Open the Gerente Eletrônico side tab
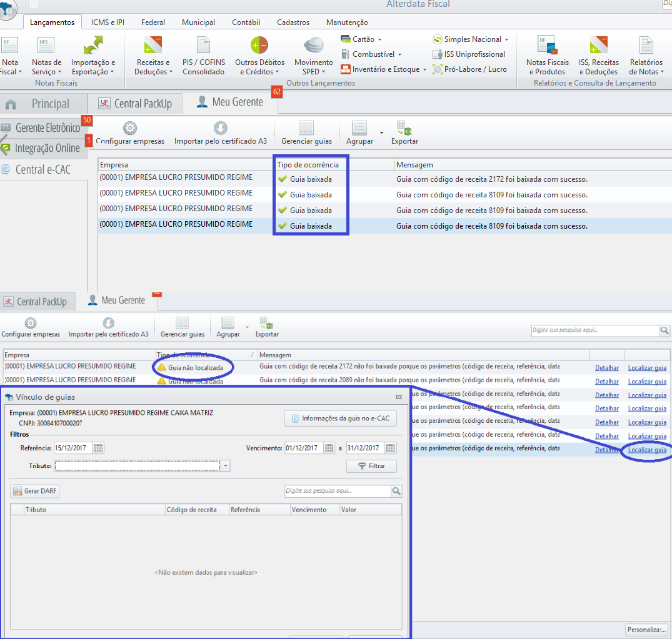Image resolution: width=672 pixels, height=639 pixels. (x=43, y=127)
